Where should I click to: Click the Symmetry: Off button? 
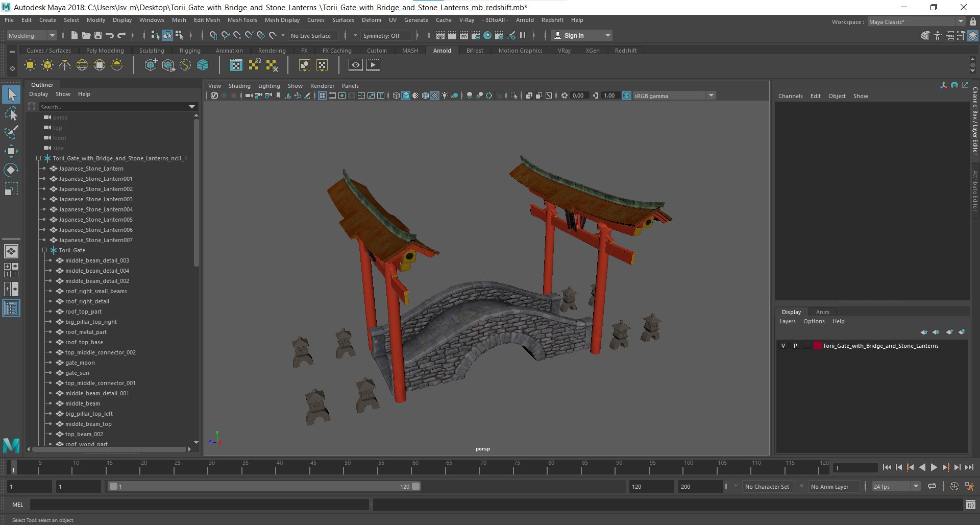coord(386,35)
